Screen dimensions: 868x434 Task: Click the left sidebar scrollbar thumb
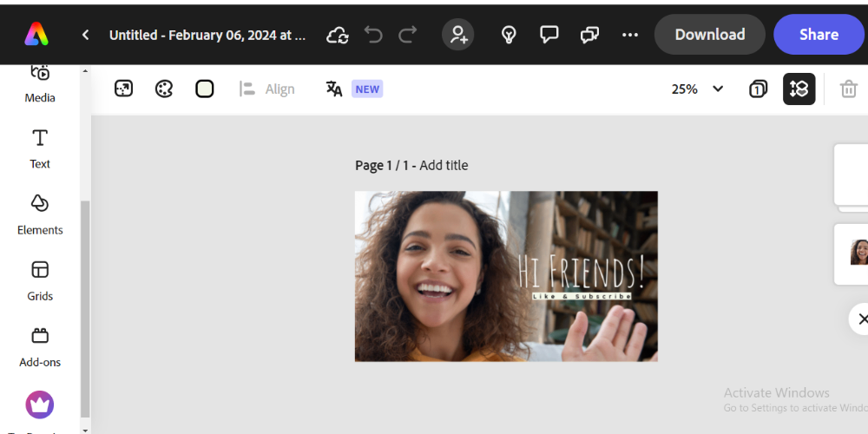pos(85,309)
